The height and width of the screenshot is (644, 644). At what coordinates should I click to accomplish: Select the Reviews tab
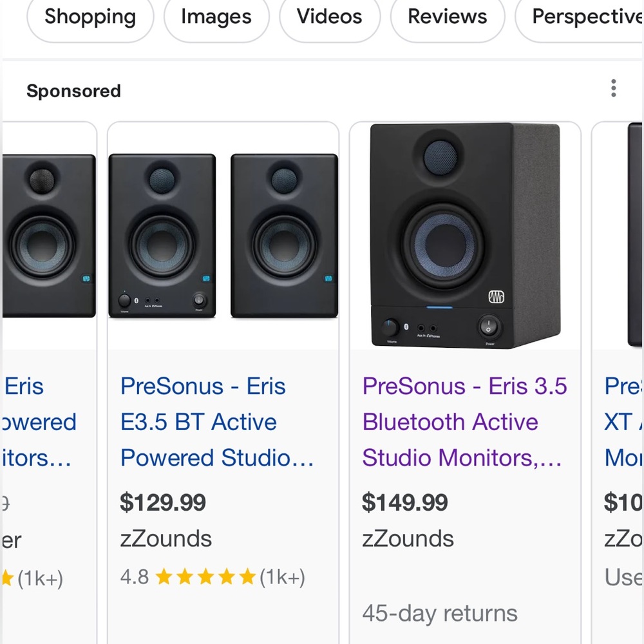click(x=447, y=17)
